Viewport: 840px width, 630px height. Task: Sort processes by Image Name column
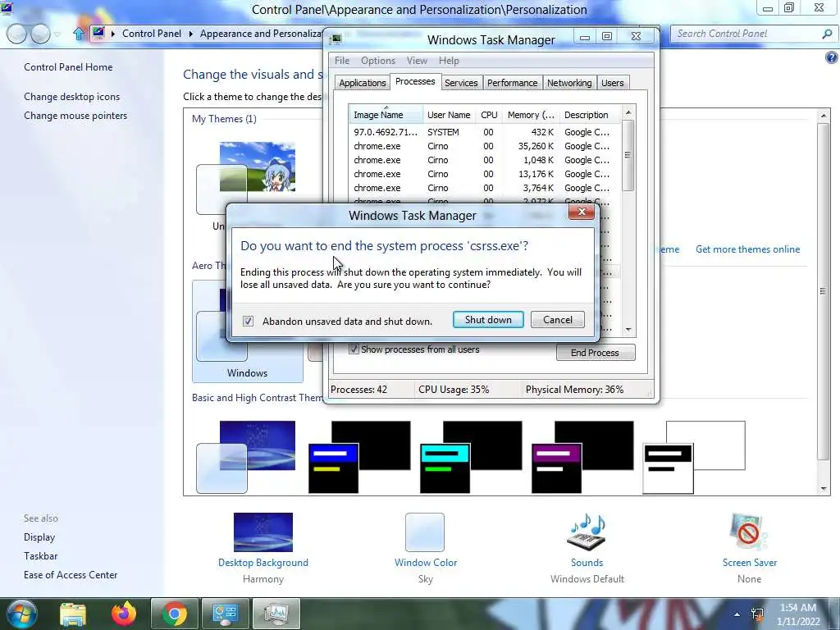click(x=386, y=115)
